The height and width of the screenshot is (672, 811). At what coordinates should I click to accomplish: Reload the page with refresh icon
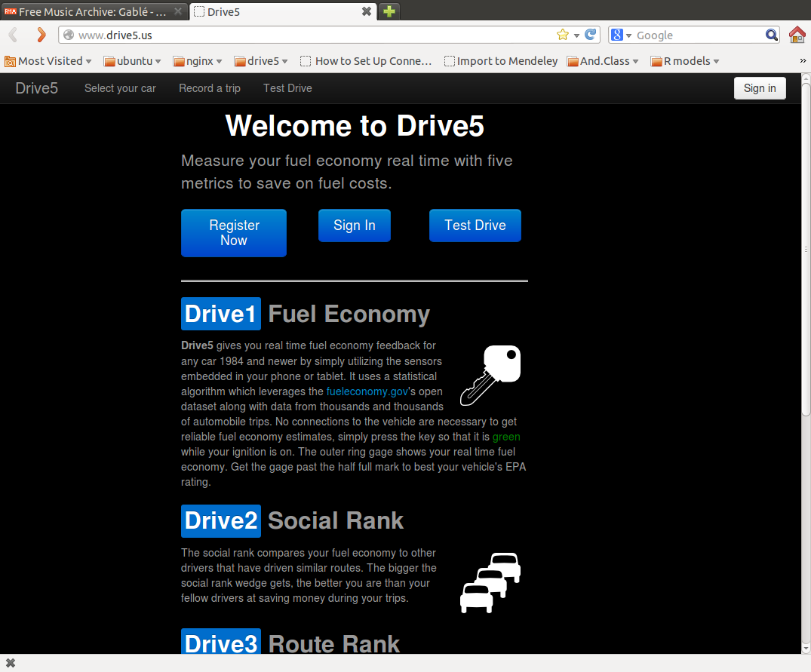(591, 35)
